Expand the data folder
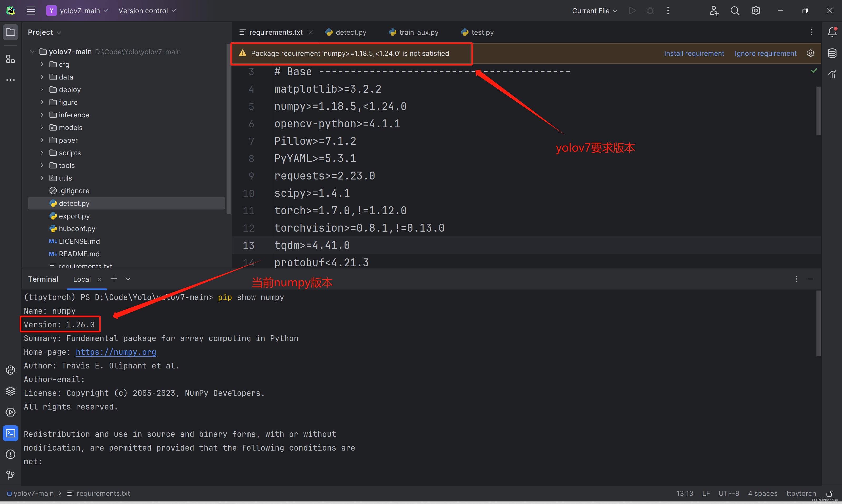The image size is (842, 504). tap(42, 77)
